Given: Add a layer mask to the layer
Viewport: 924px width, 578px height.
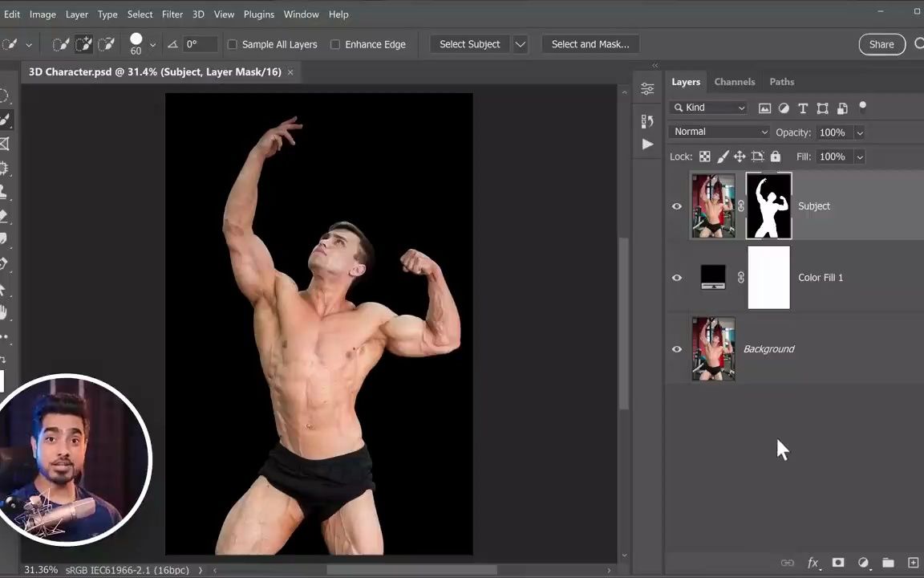Looking at the screenshot, I should point(838,562).
